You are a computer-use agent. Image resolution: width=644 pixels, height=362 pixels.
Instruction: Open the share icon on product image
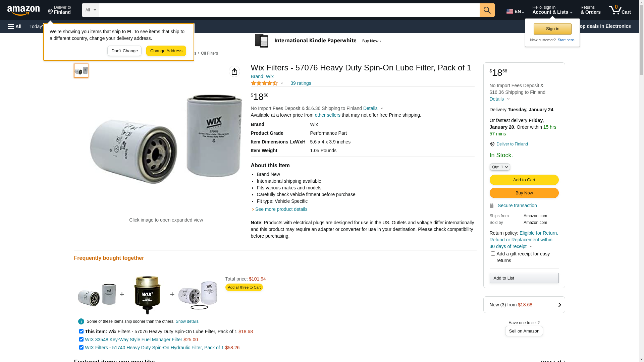pyautogui.click(x=234, y=71)
